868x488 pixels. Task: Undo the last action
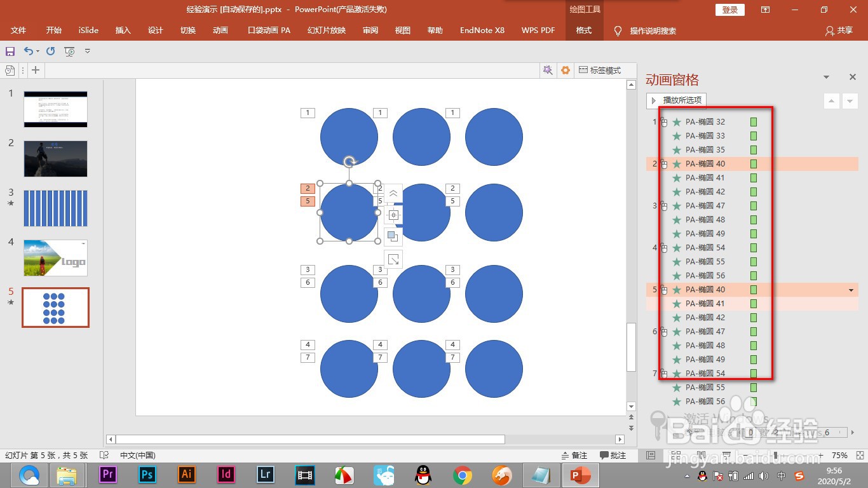28,51
